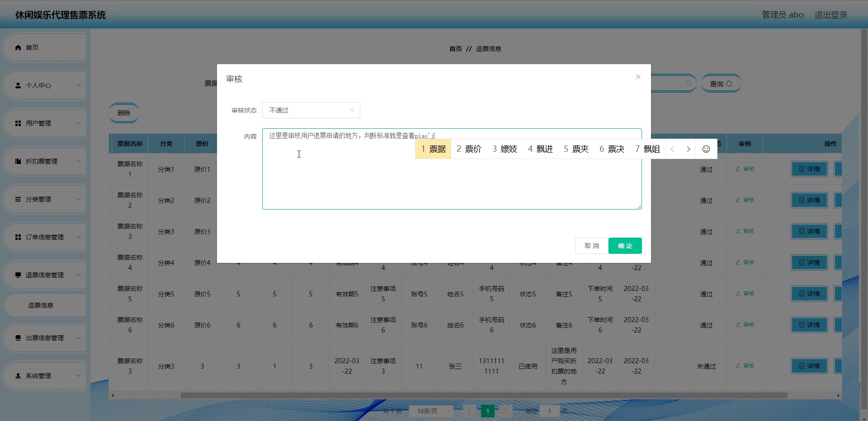Expand the 出票信息管理 sidebar menu
The height and width of the screenshot is (421, 868).
tap(44, 338)
